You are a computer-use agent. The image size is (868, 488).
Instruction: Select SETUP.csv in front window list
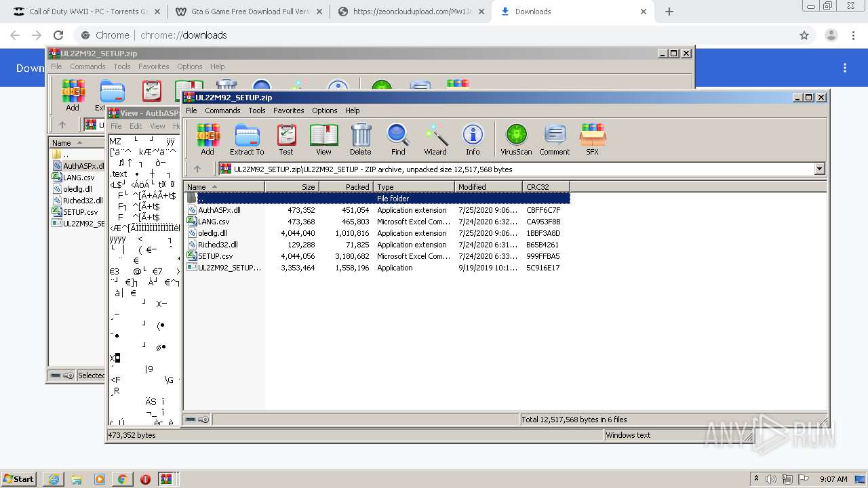tap(377, 256)
